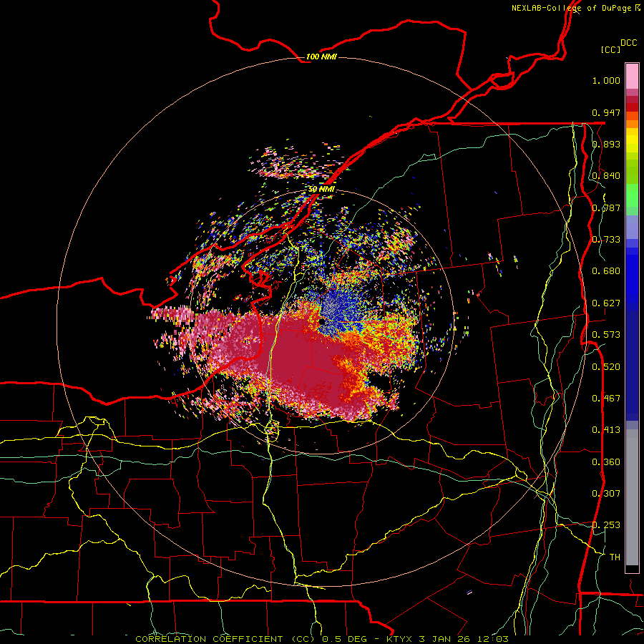Click the 0.573 scale value
Viewport: 644px width, 644px height.
(x=606, y=335)
